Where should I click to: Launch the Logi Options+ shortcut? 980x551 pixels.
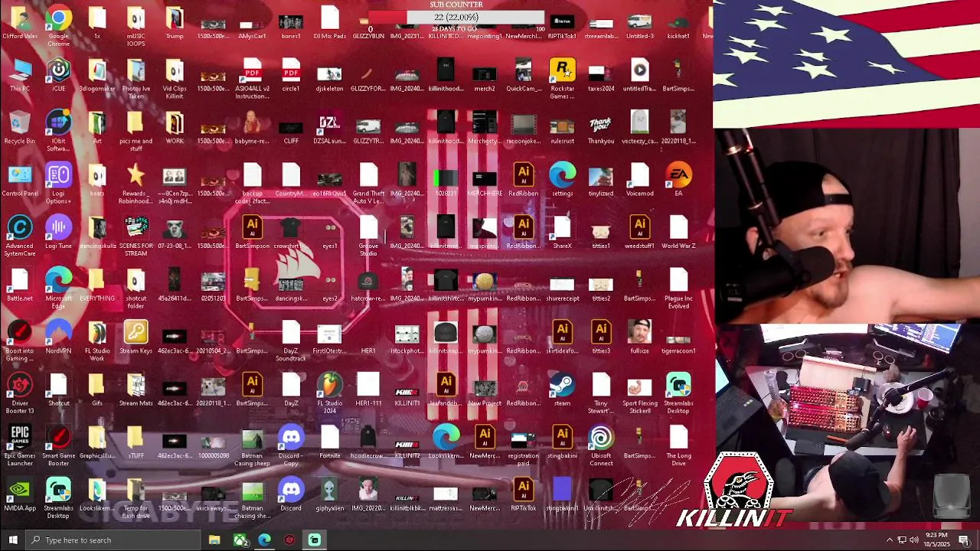(58, 182)
